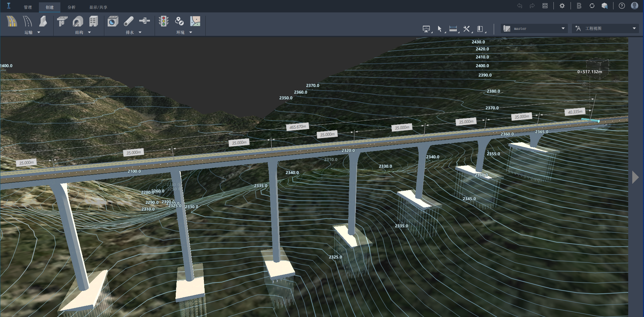Screen dimensions: 644x317
Task: Click the 2380.0 contour label
Action: point(493,91)
